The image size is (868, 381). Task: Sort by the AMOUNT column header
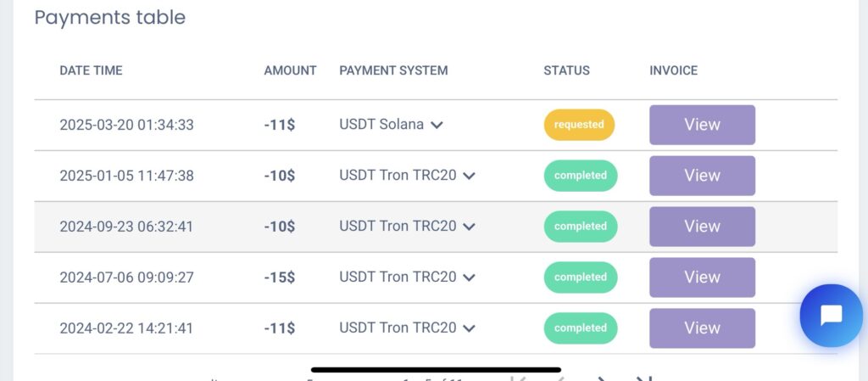[x=290, y=71]
